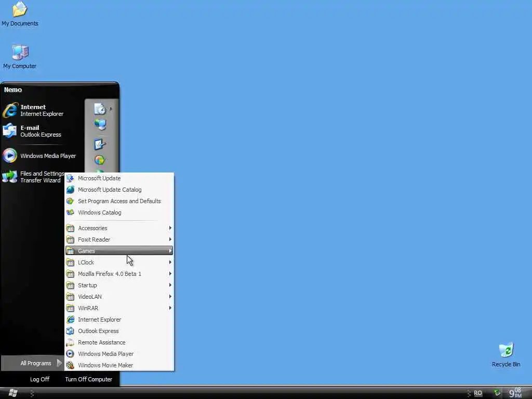532x399 pixels.
Task: Open the Recycle Bin desktop icon
Action: click(x=506, y=355)
